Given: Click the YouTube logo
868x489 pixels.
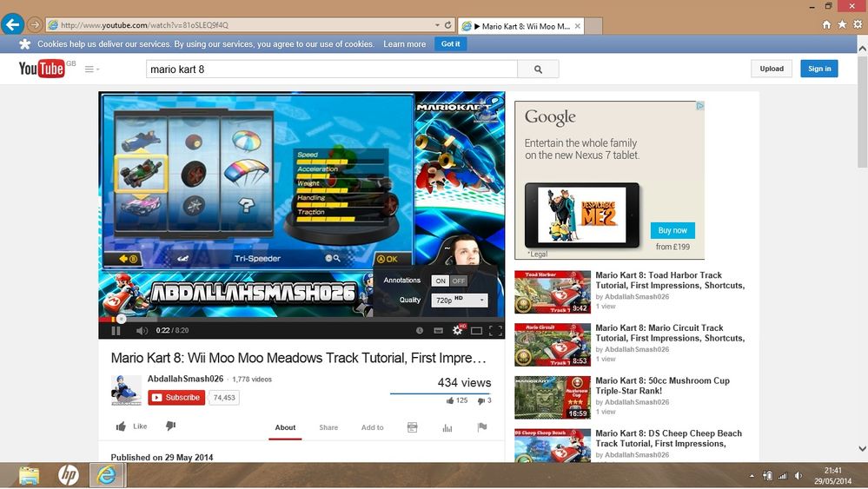Looking at the screenshot, I should click(x=42, y=69).
